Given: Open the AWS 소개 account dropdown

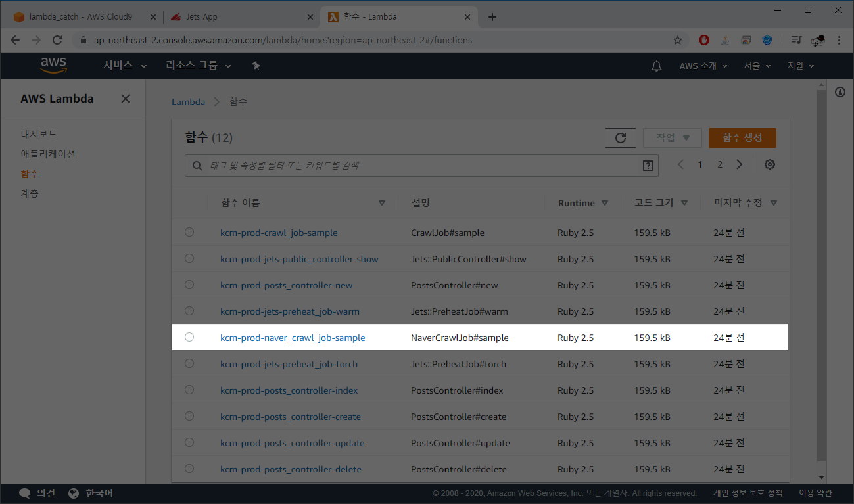Looking at the screenshot, I should (703, 66).
